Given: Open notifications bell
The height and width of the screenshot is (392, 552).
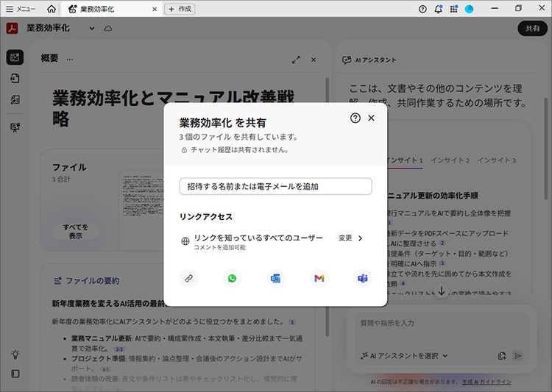Looking at the screenshot, I should click(x=439, y=9).
